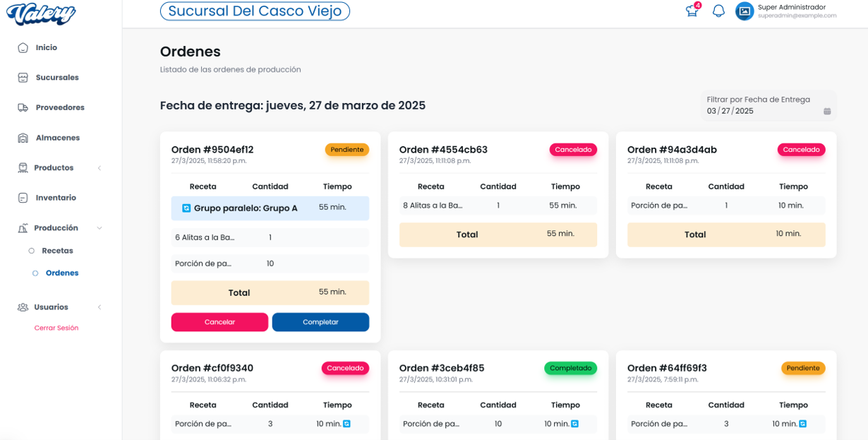The width and height of the screenshot is (868, 440).
Task: Click the bell notifications icon
Action: [x=718, y=11]
